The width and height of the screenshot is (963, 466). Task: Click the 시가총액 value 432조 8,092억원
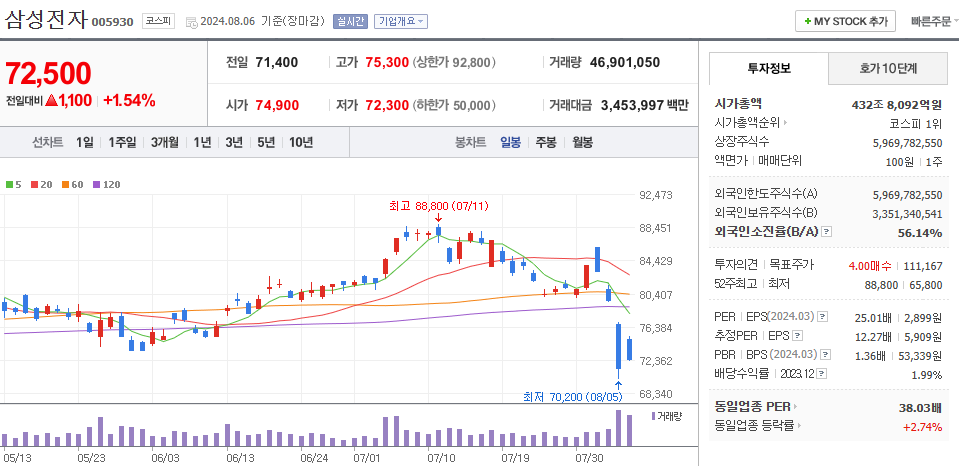point(896,104)
